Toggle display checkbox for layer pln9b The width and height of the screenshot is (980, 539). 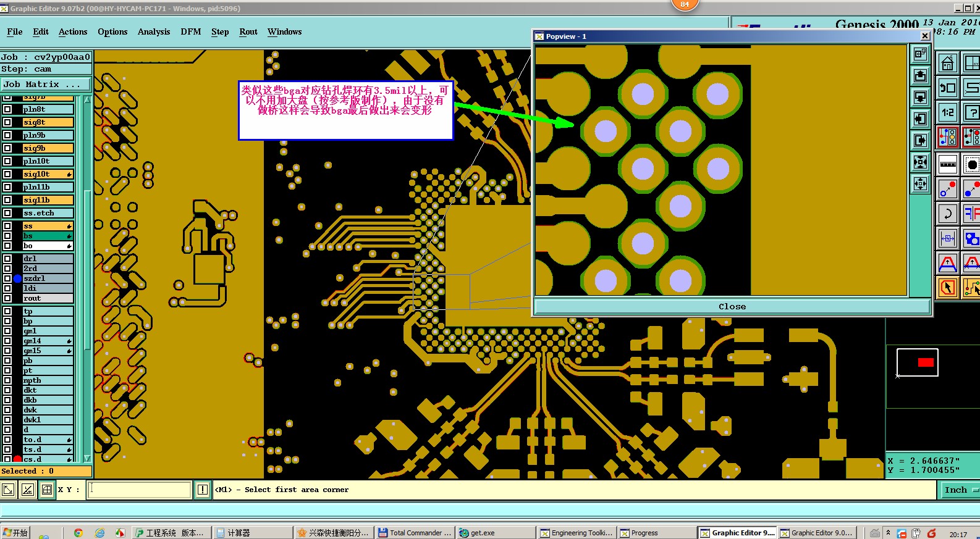point(7,135)
